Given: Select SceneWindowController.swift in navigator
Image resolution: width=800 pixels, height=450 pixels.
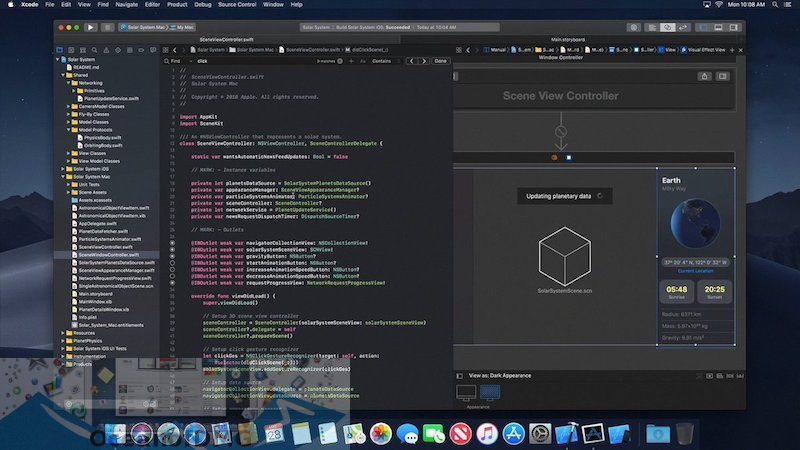Looking at the screenshot, I should tap(108, 255).
